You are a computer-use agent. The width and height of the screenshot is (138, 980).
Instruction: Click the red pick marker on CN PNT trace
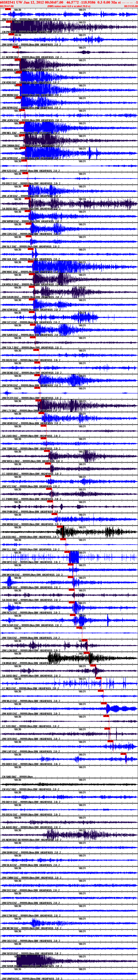pos(11,34)
